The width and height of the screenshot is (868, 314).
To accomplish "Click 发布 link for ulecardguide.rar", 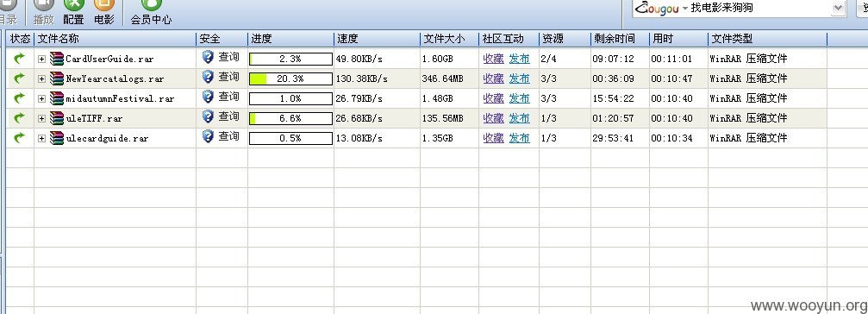I will click(x=519, y=138).
